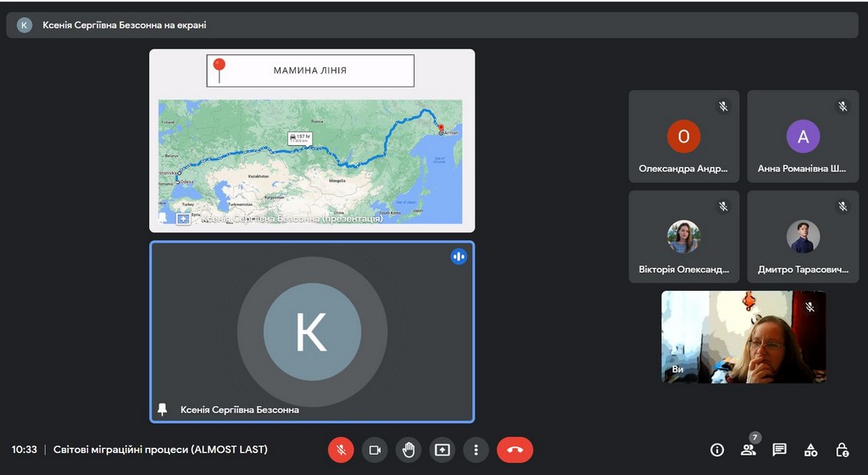The height and width of the screenshot is (475, 868).
Task: Select the Вікторія Олександ... participant tile
Action: pos(683,237)
